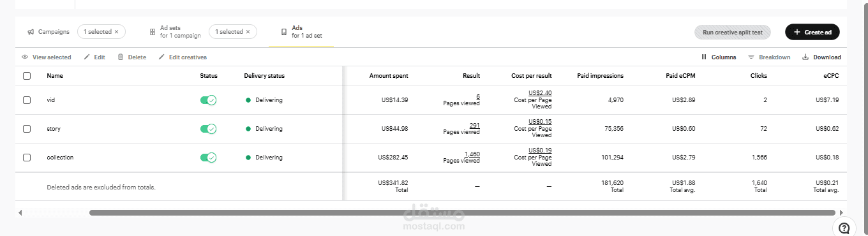
Task: Click Run creative split test
Action: [x=733, y=32]
